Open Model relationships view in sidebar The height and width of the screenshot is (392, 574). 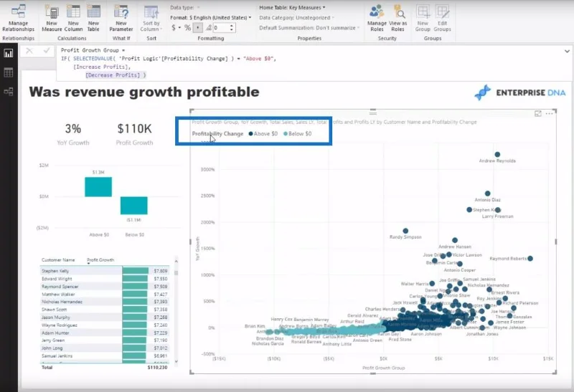coord(9,92)
